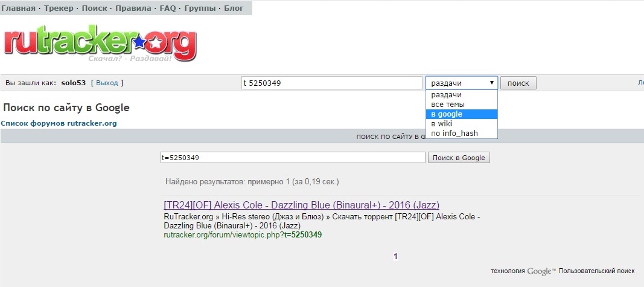This screenshot has height=287, width=644.
Task: Open the solo53 user profile
Action: pos(74,83)
